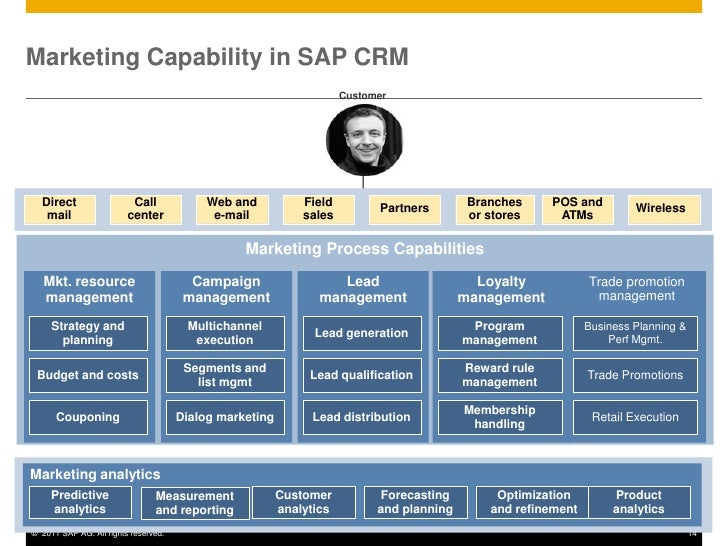This screenshot has width=728, height=546.
Task: Click the Customer label above photo
Action: pyautogui.click(x=362, y=95)
